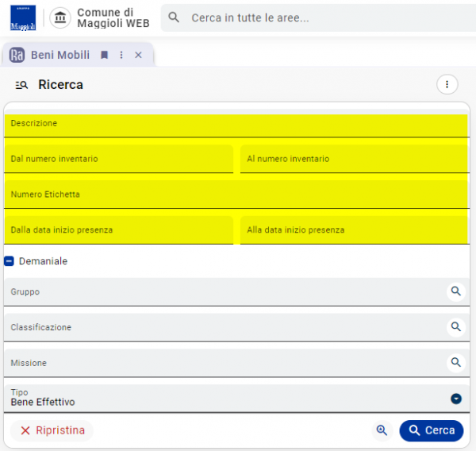Focus the Cerca in tutte le aree field
The image size is (476, 451).
pos(318,17)
